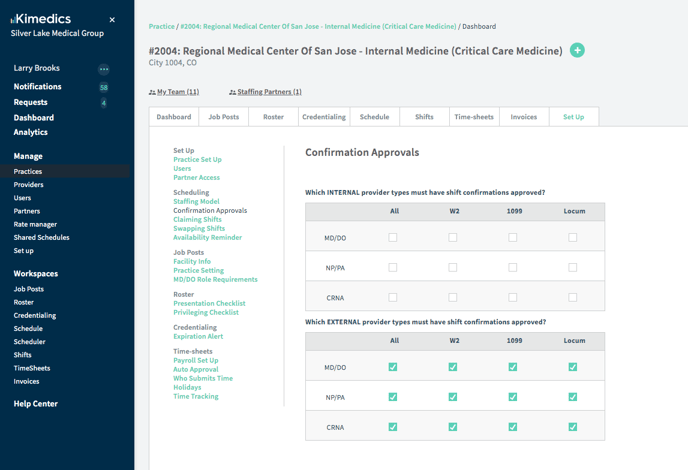Close the sidebar with the X icon
Viewport: 688px width, 470px height.
[112, 20]
